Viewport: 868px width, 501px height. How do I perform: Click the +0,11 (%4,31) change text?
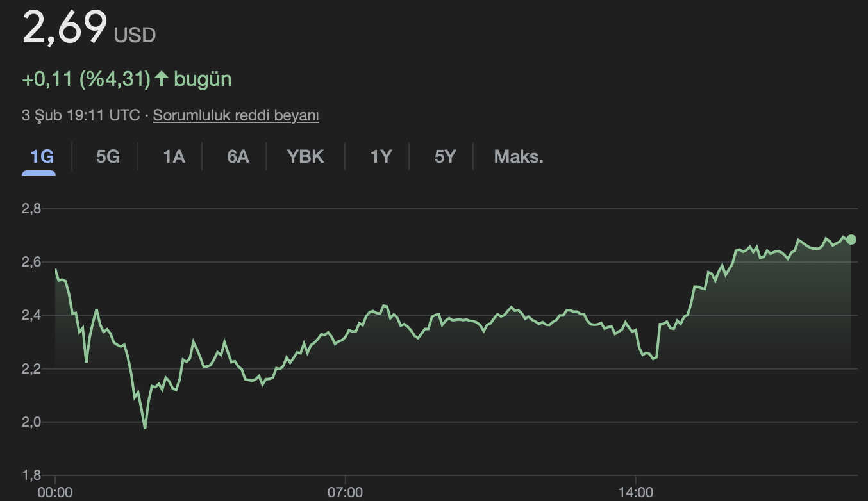pos(87,79)
